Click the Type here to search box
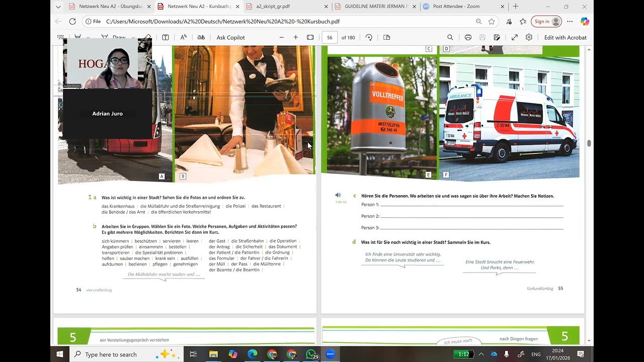 [x=127, y=354]
